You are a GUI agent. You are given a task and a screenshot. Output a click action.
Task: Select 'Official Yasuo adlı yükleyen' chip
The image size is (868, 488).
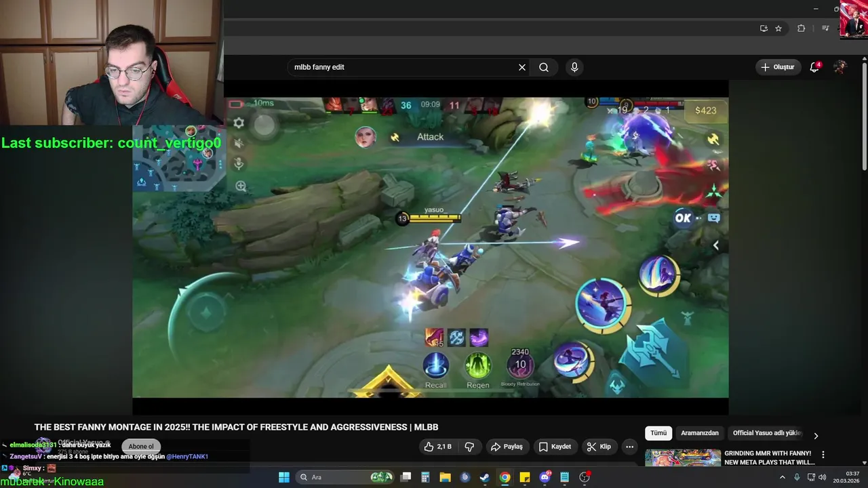(x=766, y=433)
